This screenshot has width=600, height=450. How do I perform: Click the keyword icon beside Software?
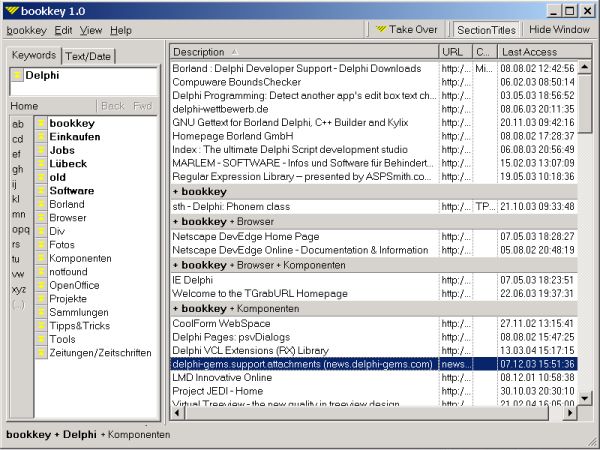(x=41, y=191)
